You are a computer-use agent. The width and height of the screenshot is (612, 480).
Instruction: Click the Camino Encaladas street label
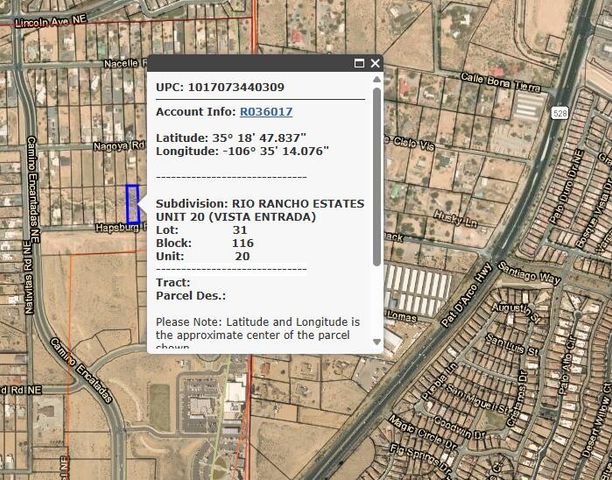[81, 371]
